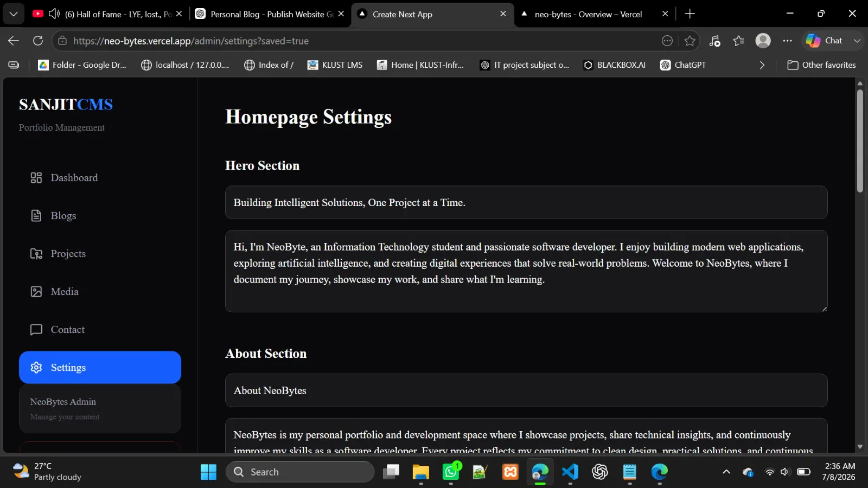Expand the Chat dropdown chevron

(x=857, y=41)
